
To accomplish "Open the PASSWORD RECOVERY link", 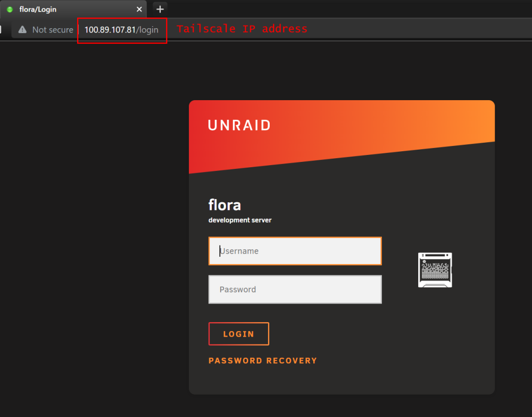I will pos(263,361).
